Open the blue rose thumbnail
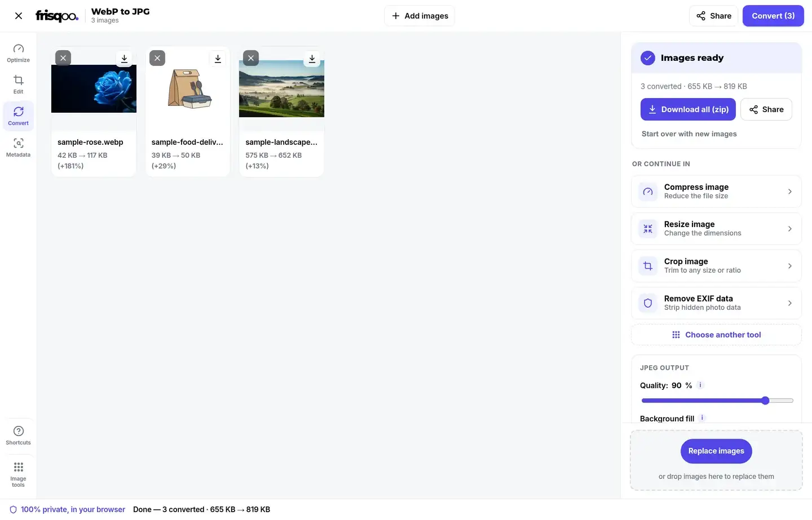Viewport: 812px width, 520px height. click(x=94, y=89)
